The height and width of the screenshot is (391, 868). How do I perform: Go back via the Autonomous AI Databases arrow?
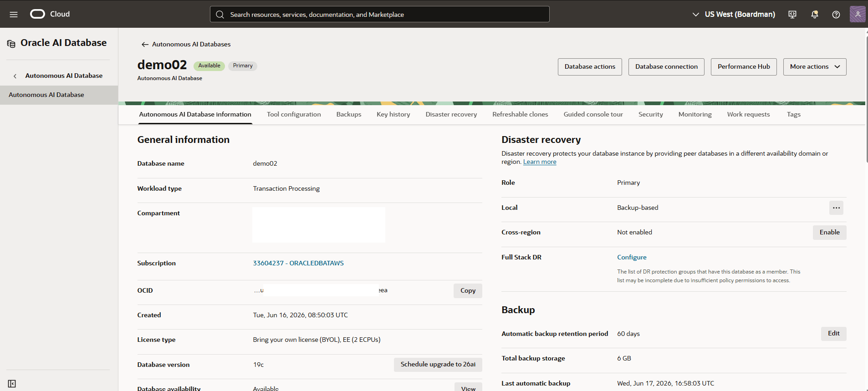145,44
